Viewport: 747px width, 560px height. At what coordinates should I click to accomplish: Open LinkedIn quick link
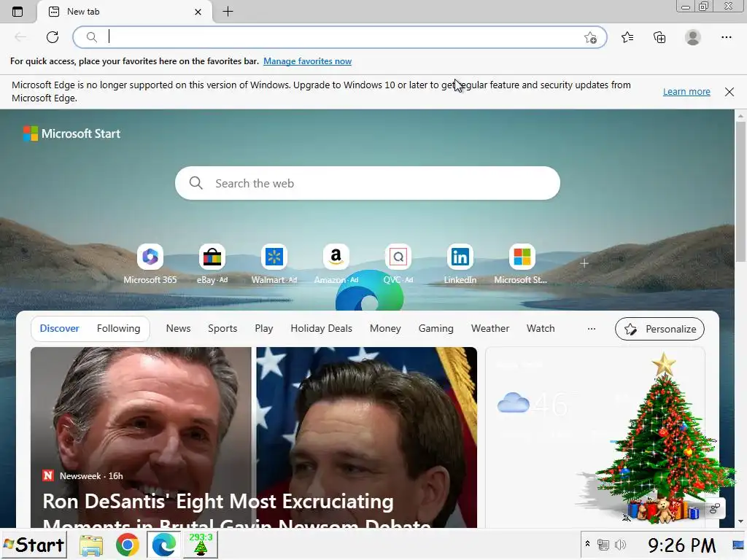tap(460, 264)
